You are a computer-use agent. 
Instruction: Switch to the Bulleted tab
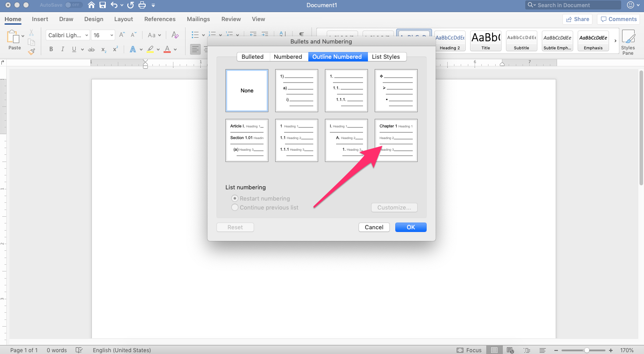(253, 57)
